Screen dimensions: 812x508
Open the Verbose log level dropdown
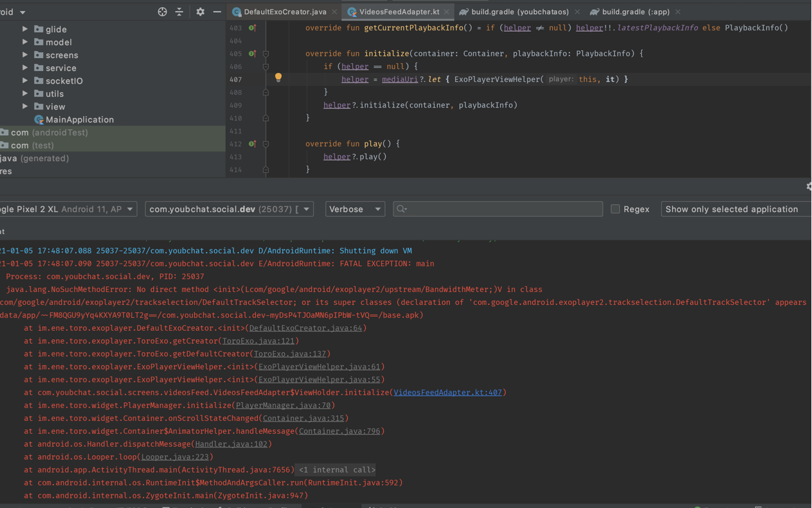pyautogui.click(x=355, y=209)
